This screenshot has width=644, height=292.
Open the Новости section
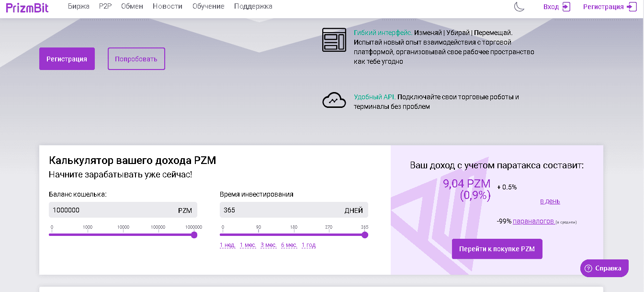[168, 7]
